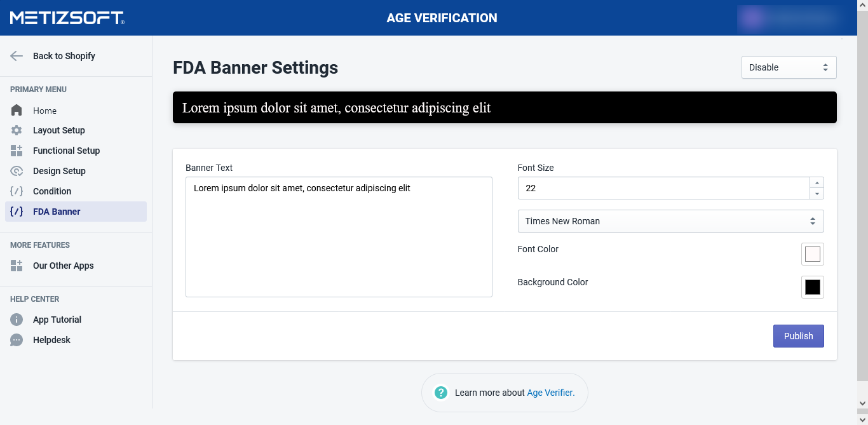The image size is (868, 425).
Task: Click inside the Banner Text textarea
Action: [x=339, y=241]
